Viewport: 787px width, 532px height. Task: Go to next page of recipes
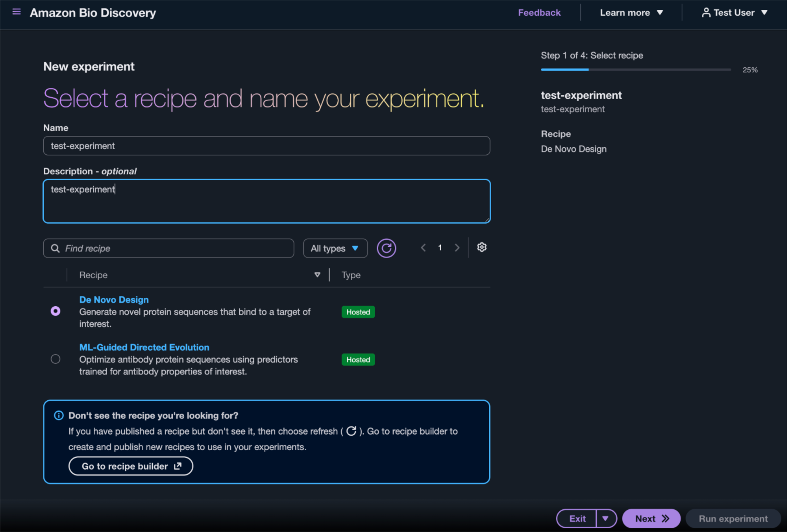click(457, 248)
